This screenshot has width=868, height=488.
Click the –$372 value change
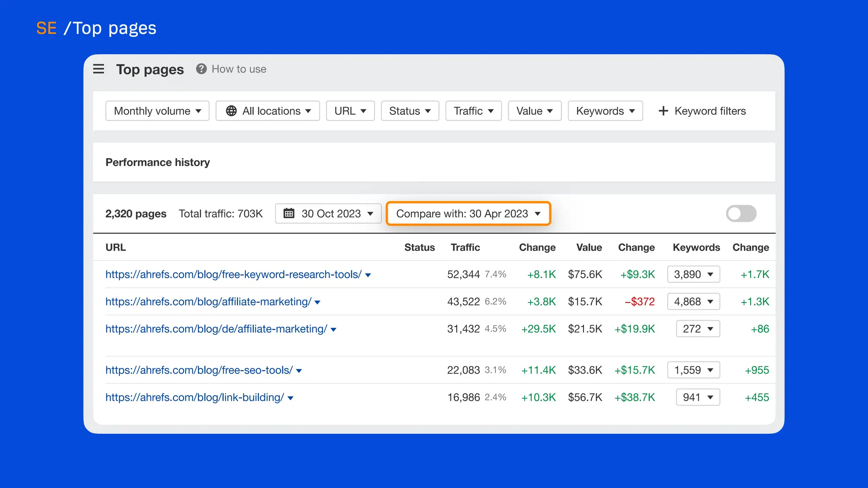click(640, 302)
